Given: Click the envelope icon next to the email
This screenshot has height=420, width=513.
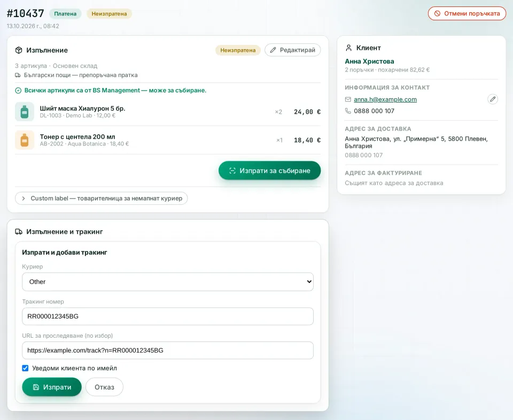Looking at the screenshot, I should tap(348, 99).
